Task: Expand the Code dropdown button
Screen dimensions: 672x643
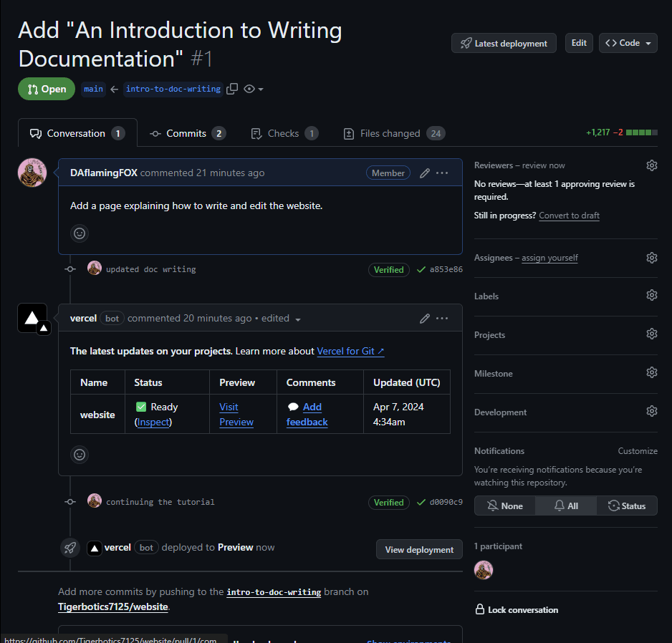Action: pos(628,43)
